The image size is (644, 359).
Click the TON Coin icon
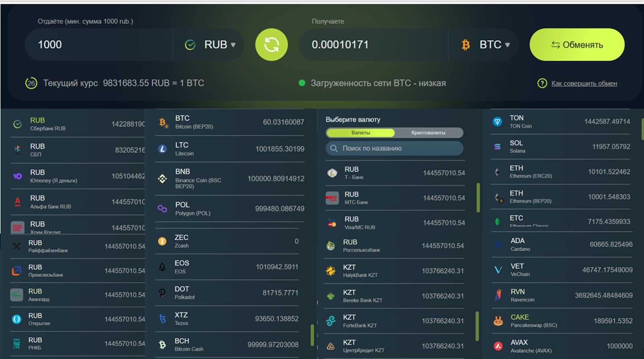point(497,121)
